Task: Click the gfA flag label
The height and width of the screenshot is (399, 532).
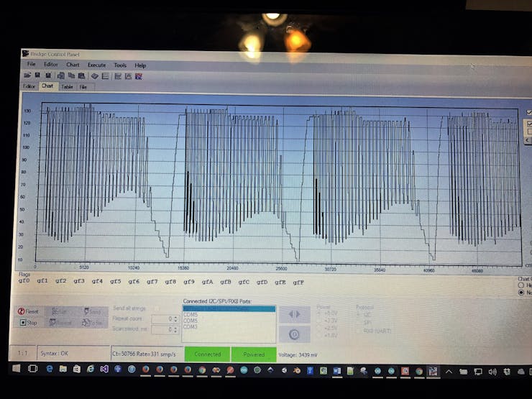Action: pyautogui.click(x=207, y=282)
